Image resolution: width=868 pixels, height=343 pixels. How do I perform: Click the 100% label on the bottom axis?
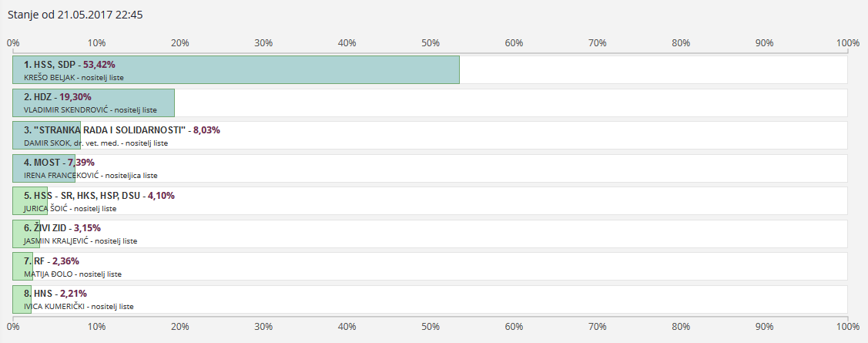(x=847, y=326)
